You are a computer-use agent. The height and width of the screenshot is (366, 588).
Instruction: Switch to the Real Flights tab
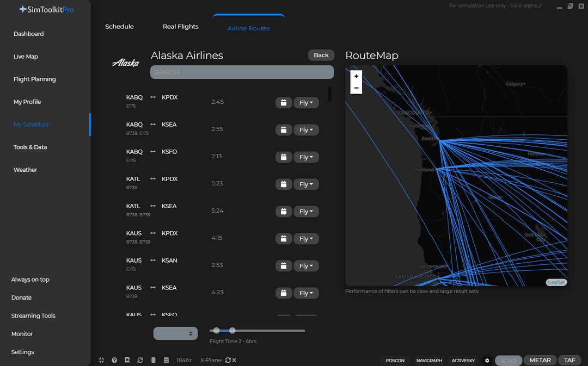[180, 26]
